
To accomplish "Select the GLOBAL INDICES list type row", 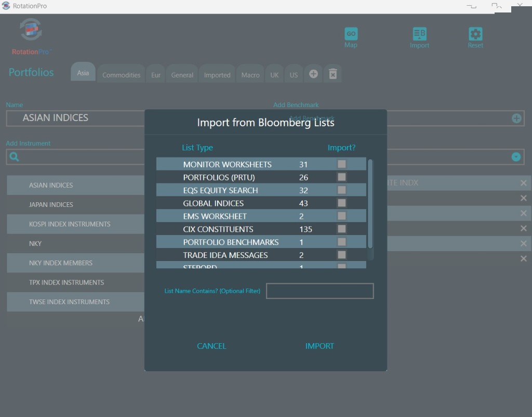I will 261,203.
